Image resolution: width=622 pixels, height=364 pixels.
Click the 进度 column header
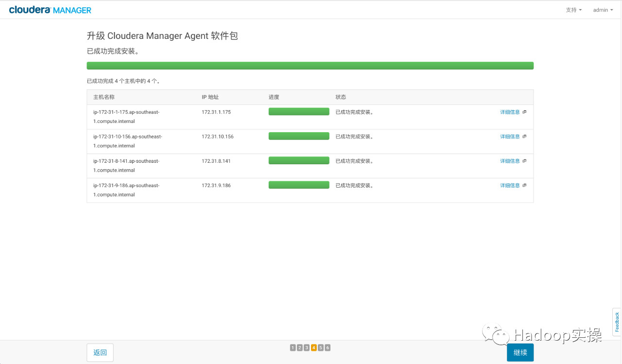[274, 97]
